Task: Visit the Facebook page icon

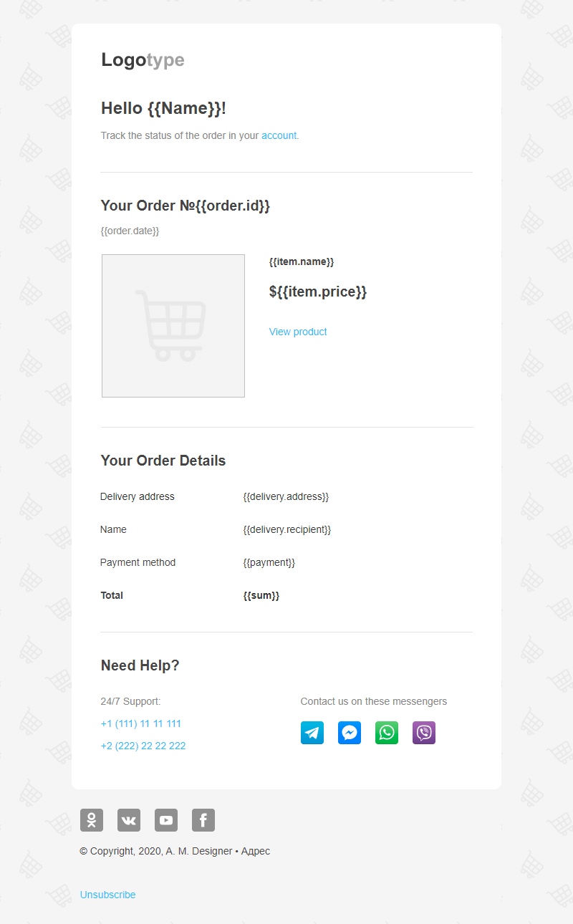Action: pyautogui.click(x=203, y=820)
